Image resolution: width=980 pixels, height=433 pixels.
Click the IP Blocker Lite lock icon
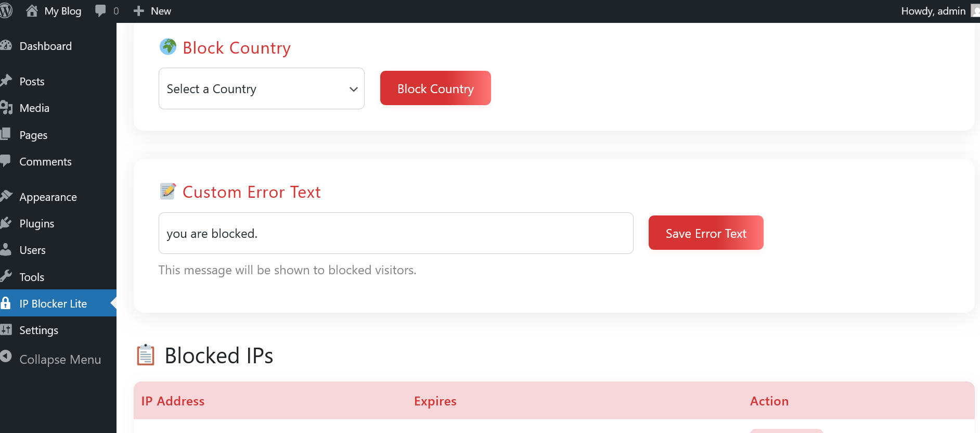(6, 303)
